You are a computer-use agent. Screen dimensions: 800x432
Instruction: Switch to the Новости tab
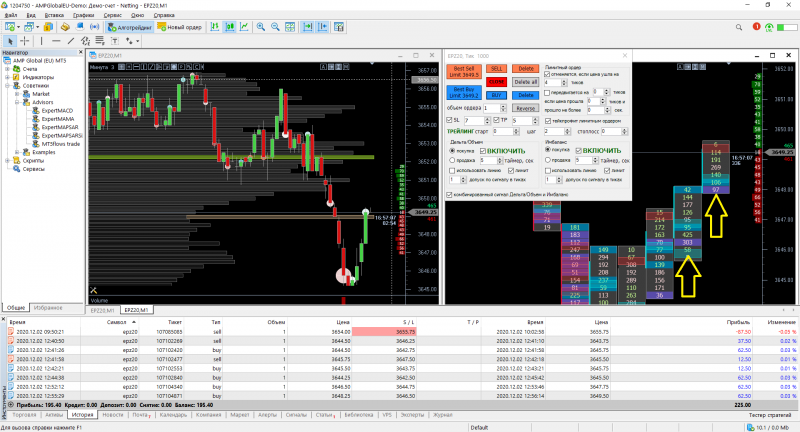(113, 415)
